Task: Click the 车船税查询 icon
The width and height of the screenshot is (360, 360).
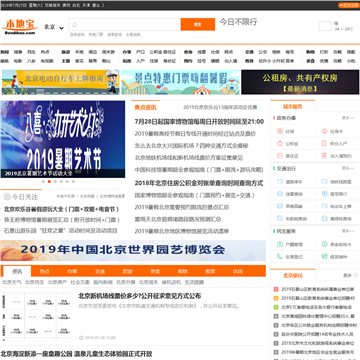Action: click(x=280, y=219)
